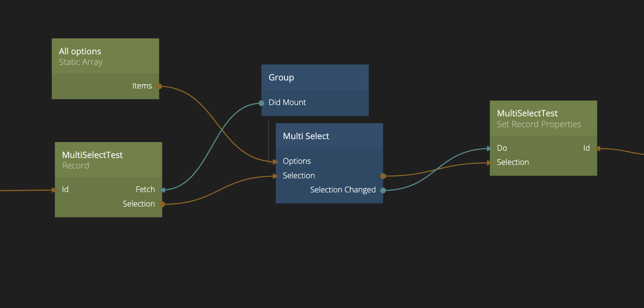Click the Did Mount port dot
Viewport: 644px width, 308px height.
[262, 103]
